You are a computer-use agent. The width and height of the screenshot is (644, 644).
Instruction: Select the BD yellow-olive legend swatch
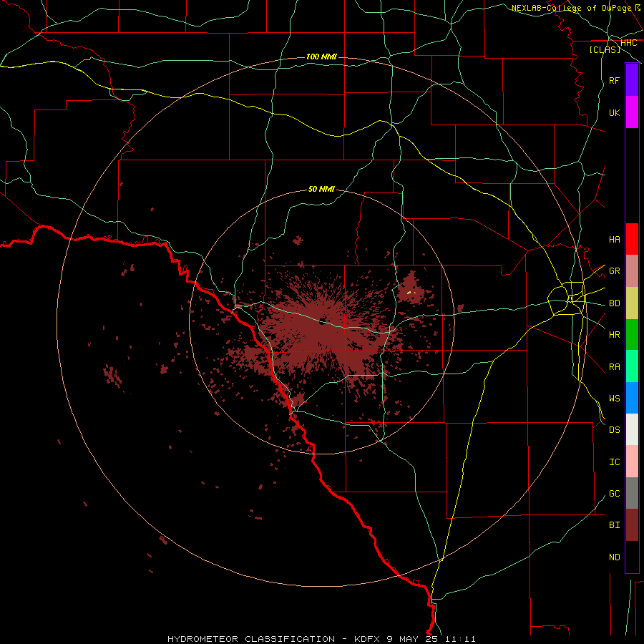(x=632, y=303)
